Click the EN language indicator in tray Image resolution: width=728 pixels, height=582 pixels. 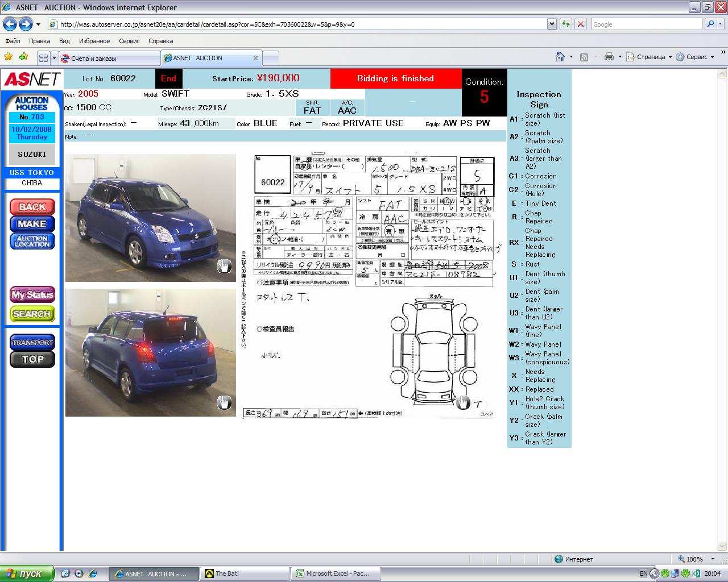[x=643, y=573]
